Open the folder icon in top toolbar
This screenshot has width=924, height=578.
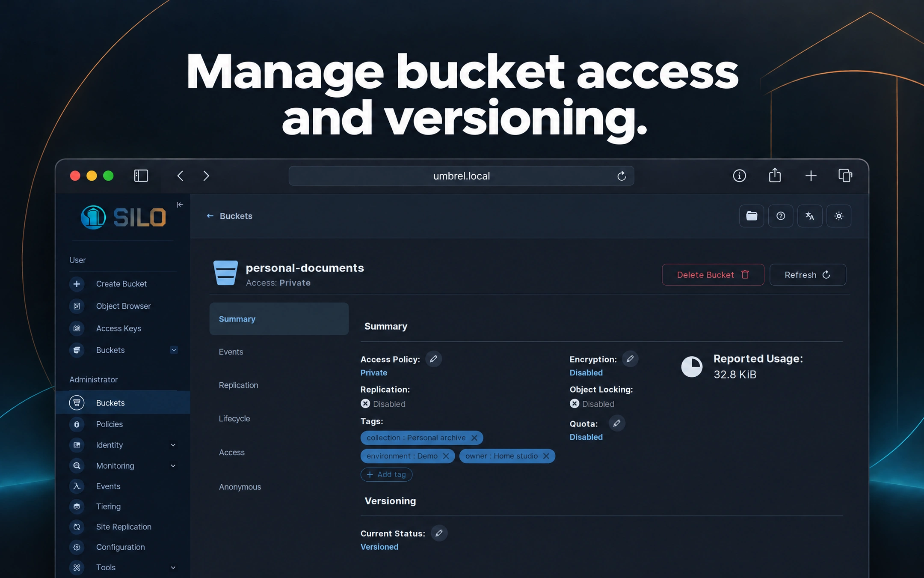pos(752,216)
